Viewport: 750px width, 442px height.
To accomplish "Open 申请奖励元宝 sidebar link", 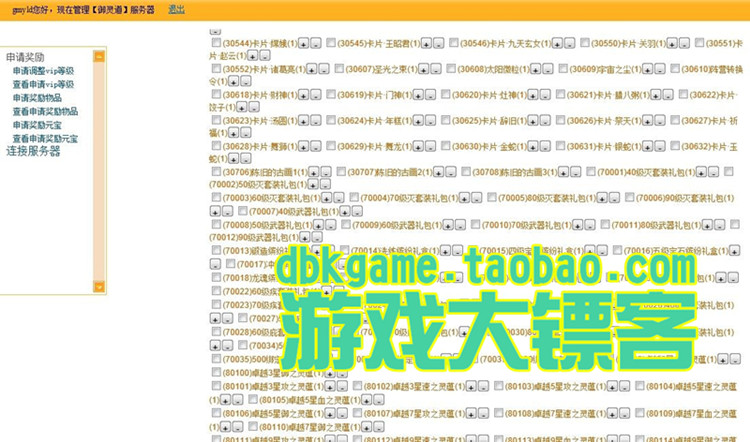I will (x=37, y=125).
